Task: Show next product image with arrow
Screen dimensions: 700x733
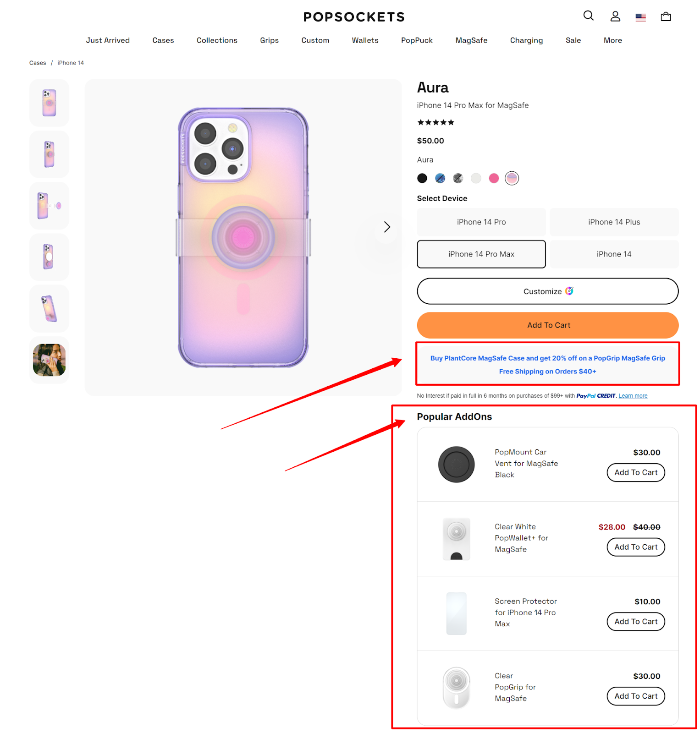Action: [x=386, y=227]
